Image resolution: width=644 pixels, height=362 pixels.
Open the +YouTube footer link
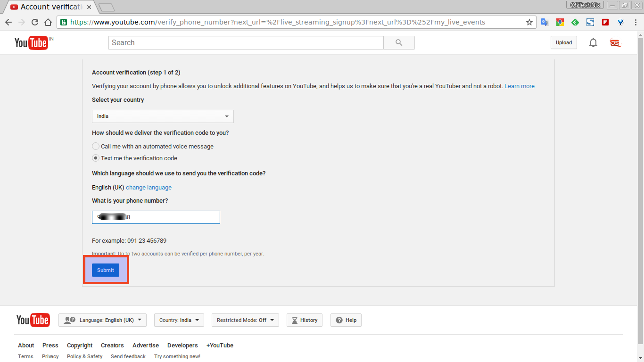220,346
